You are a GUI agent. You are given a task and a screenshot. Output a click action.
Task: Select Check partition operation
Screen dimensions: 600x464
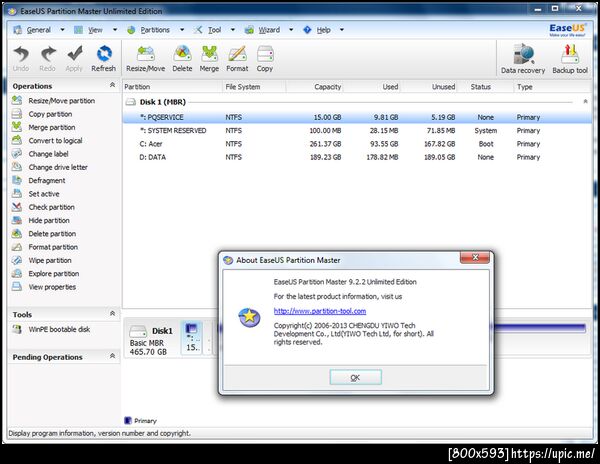coord(43,207)
